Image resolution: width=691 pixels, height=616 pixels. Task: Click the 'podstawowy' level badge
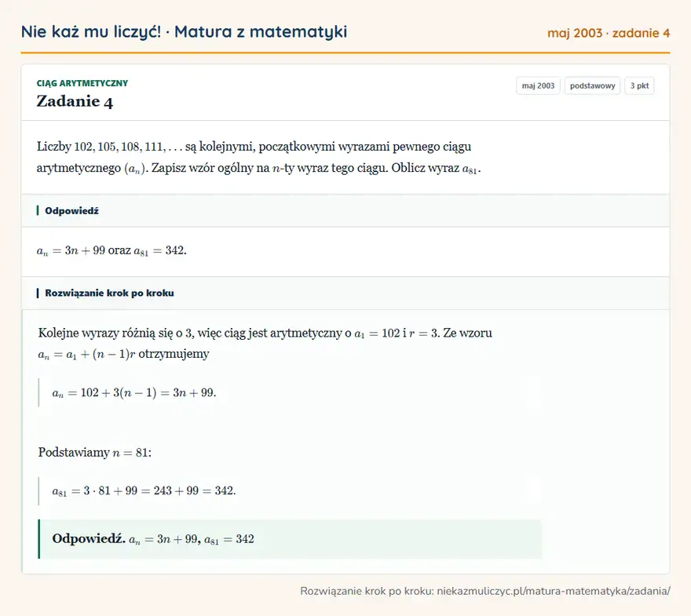[x=592, y=86]
